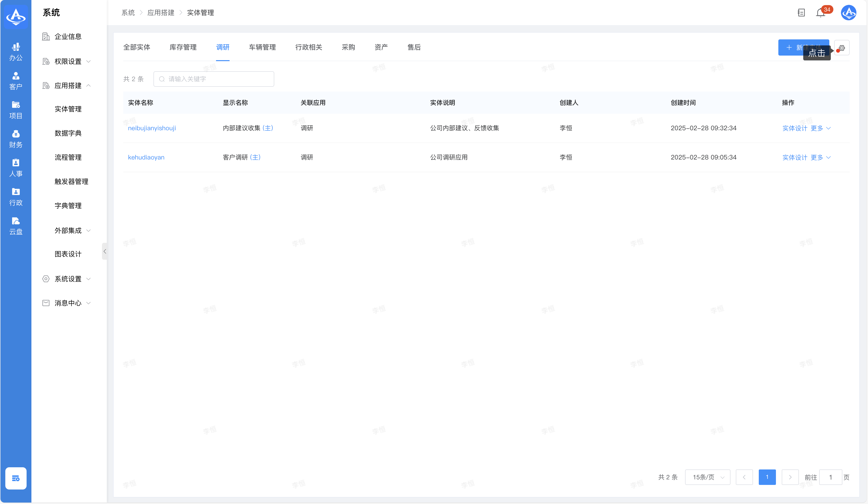Viewport: 868px width, 504px height.
Task: Click the gear settings icon beside 新建实体
Action: 842,48
